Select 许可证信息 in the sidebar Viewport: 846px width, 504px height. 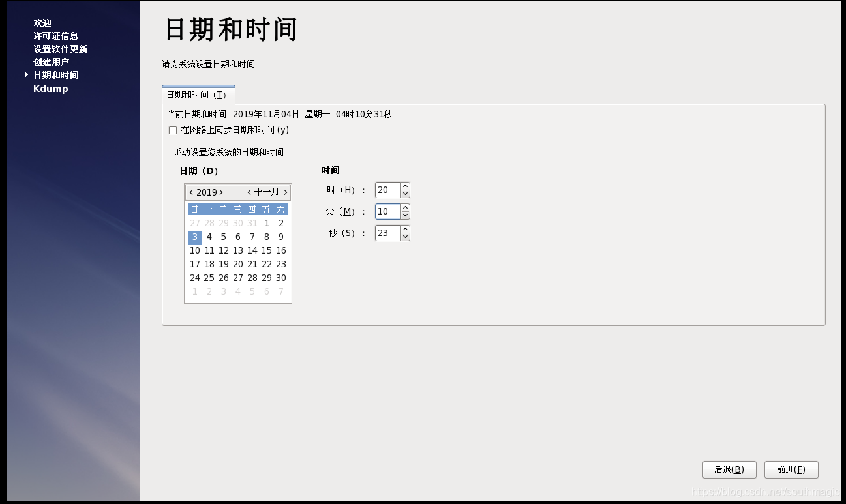[x=56, y=36]
